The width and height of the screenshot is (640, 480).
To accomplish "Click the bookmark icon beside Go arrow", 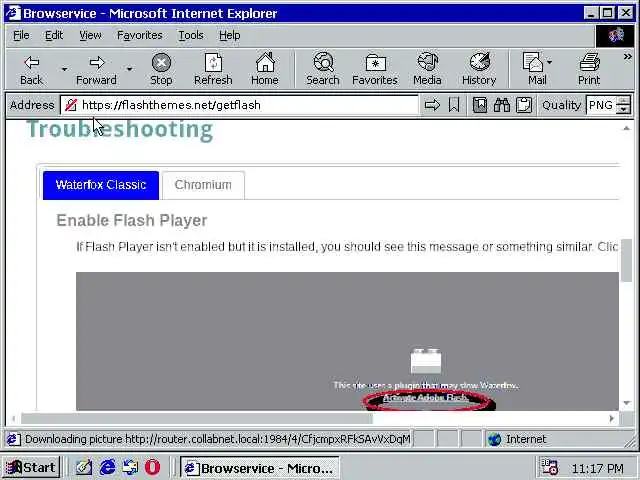I will pos(454,105).
